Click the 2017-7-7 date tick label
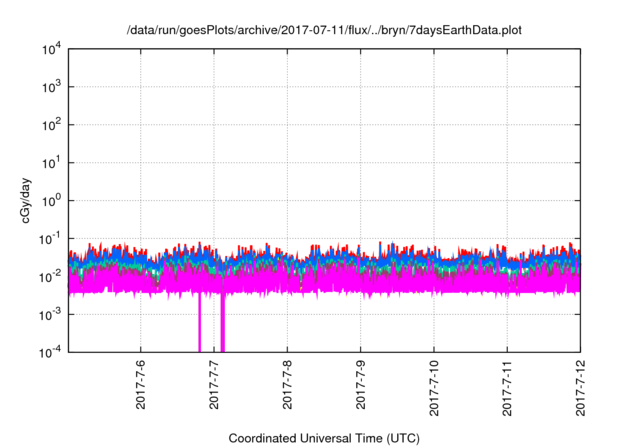 (214, 384)
